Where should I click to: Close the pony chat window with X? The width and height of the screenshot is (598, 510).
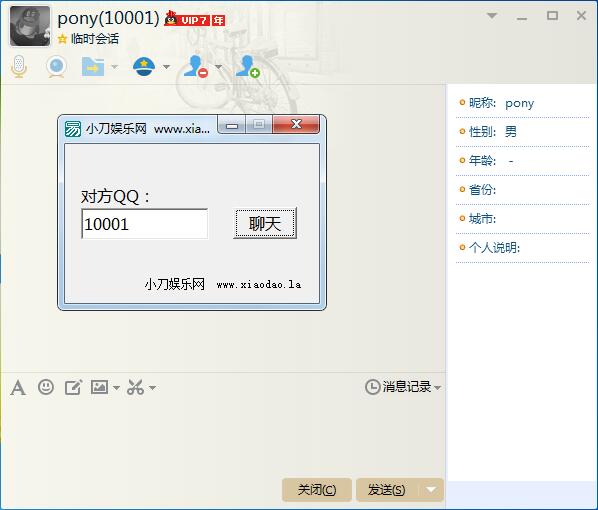(x=582, y=16)
